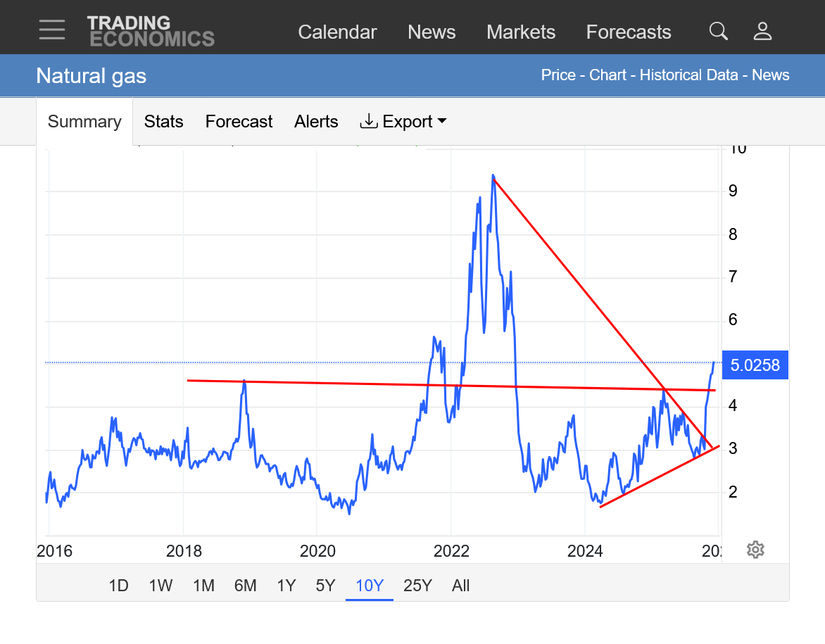Click the Price - Chart - Historical Data link

tap(639, 75)
